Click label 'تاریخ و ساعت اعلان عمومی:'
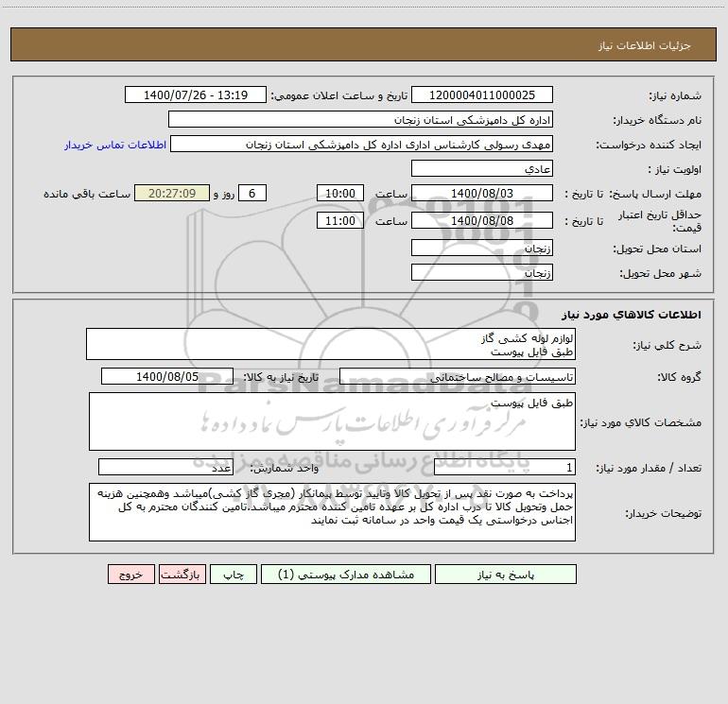The image size is (728, 704). (x=339, y=95)
